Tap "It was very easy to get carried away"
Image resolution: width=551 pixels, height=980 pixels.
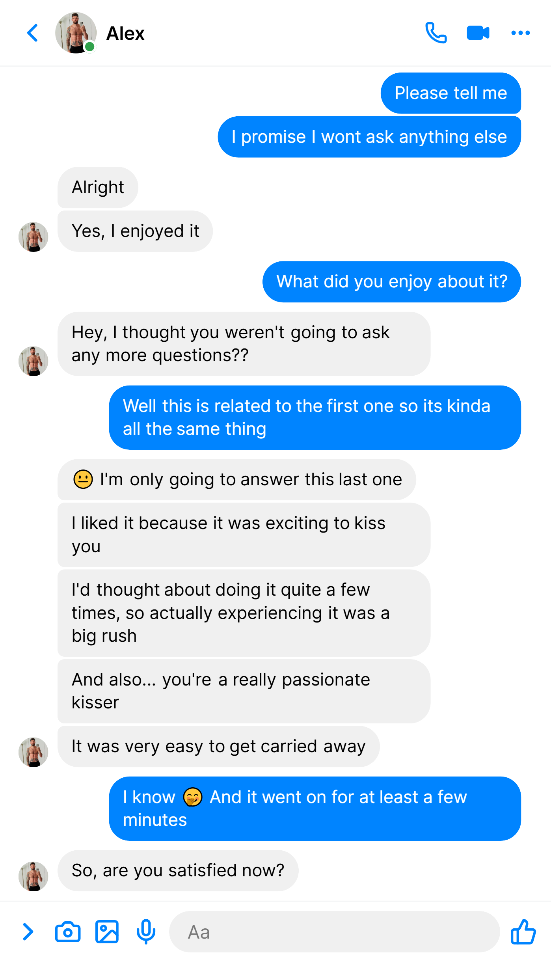coord(219,746)
